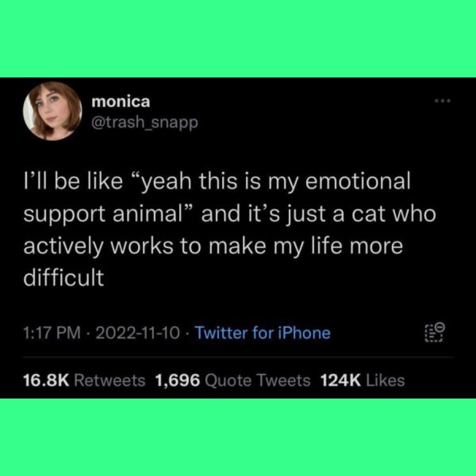Click the green banner below the tweet
The width and height of the screenshot is (476, 476).
238,437
